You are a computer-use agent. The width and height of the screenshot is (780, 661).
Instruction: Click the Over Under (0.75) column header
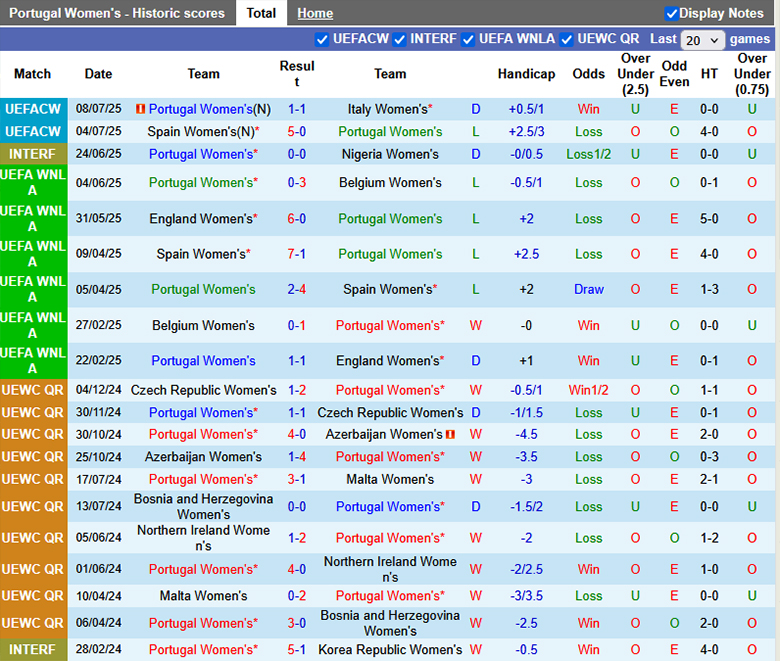pos(752,74)
